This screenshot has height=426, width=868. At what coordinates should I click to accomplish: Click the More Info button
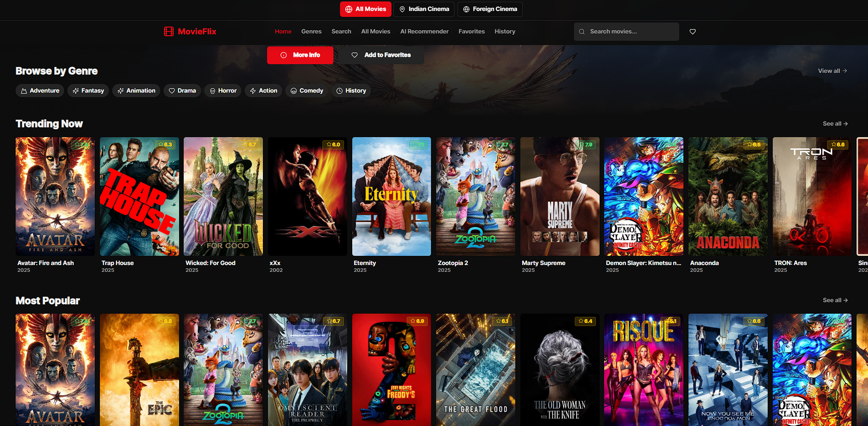[300, 55]
